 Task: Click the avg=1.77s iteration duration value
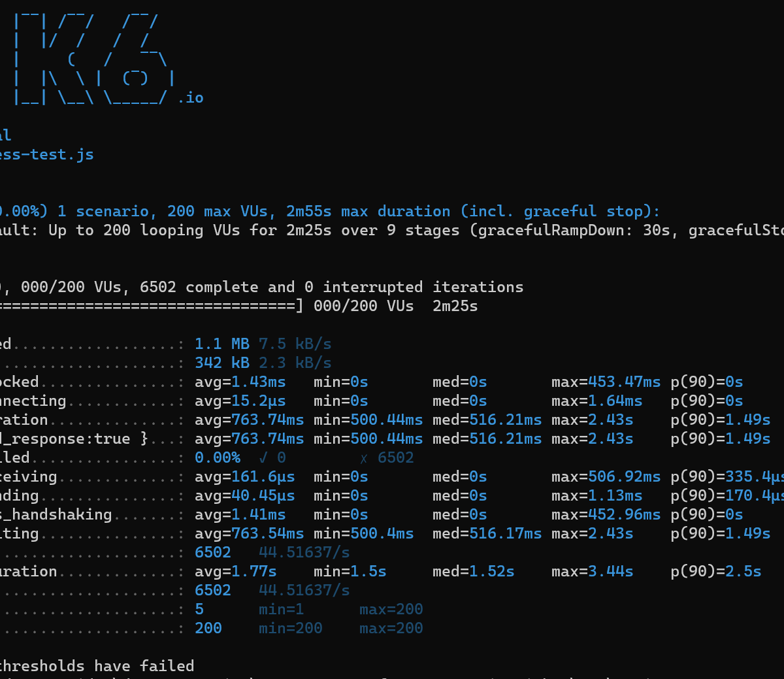(235, 571)
